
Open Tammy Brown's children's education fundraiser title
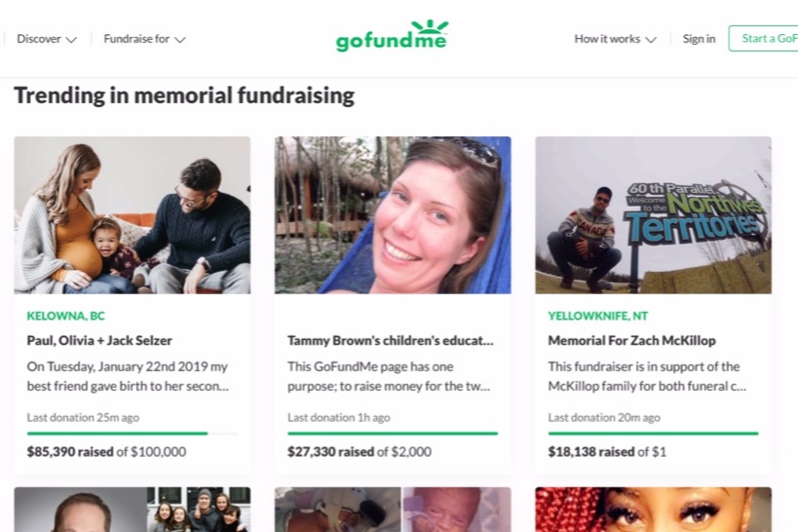391,341
